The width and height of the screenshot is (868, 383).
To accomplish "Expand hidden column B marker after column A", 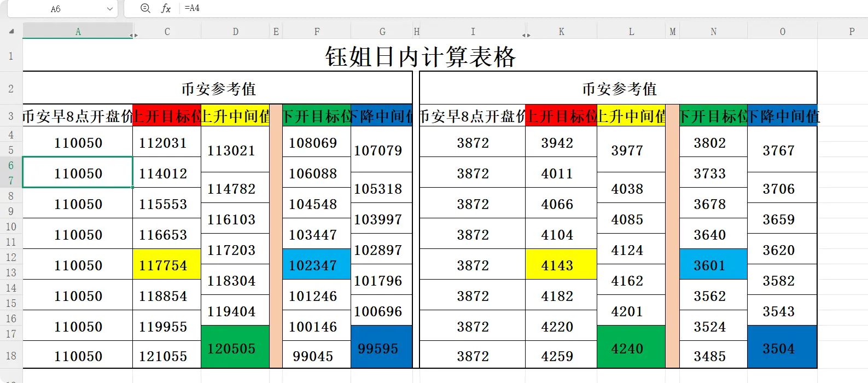I will click(133, 35).
